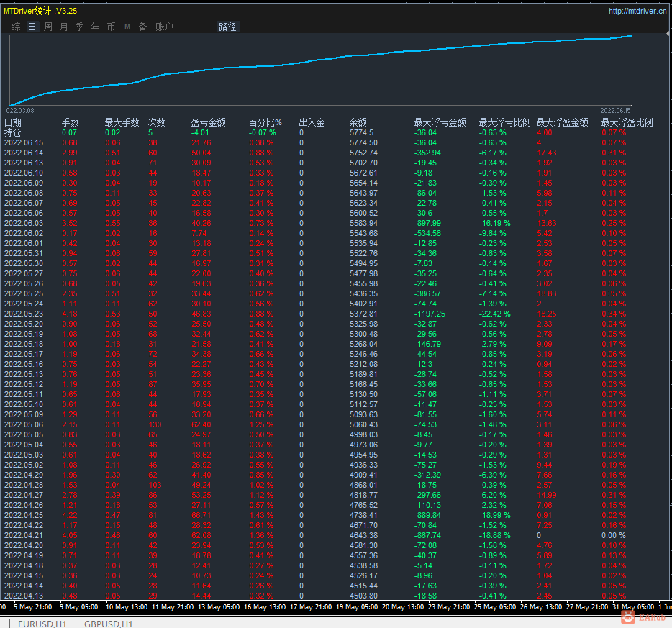Open the M tab
Screen dimensions: 672x628
pyautogui.click(x=127, y=27)
